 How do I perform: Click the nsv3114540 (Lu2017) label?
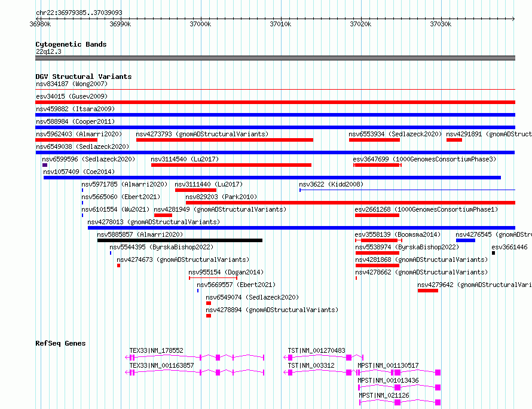click(185, 159)
